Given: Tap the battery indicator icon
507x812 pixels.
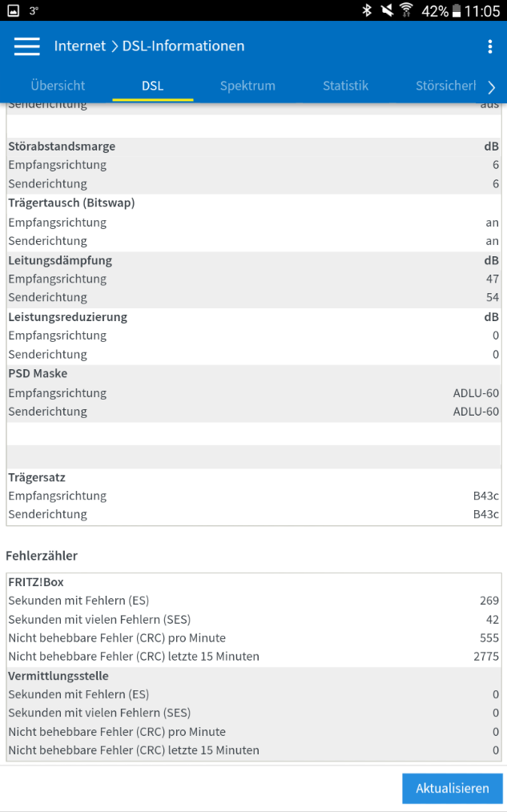Looking at the screenshot, I should pyautogui.click(x=457, y=10).
